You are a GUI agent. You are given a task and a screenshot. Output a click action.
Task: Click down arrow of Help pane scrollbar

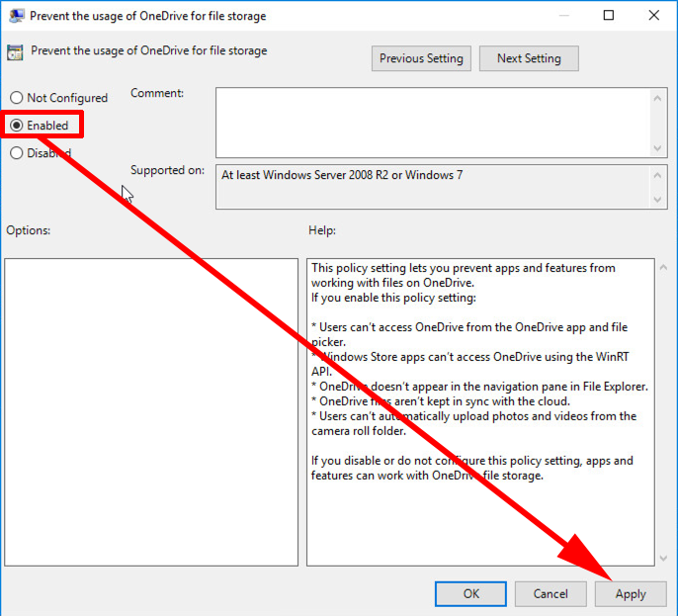pyautogui.click(x=664, y=559)
